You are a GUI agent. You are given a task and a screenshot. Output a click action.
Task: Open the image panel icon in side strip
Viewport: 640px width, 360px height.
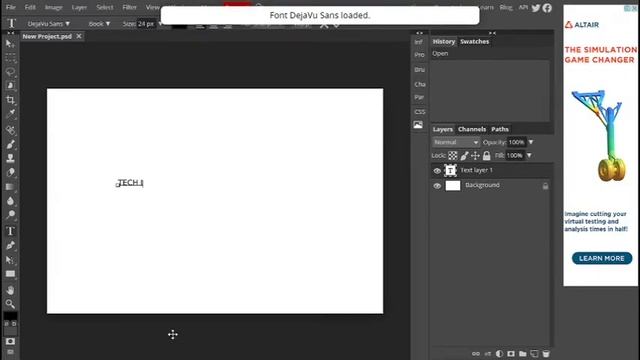pyautogui.click(x=418, y=125)
